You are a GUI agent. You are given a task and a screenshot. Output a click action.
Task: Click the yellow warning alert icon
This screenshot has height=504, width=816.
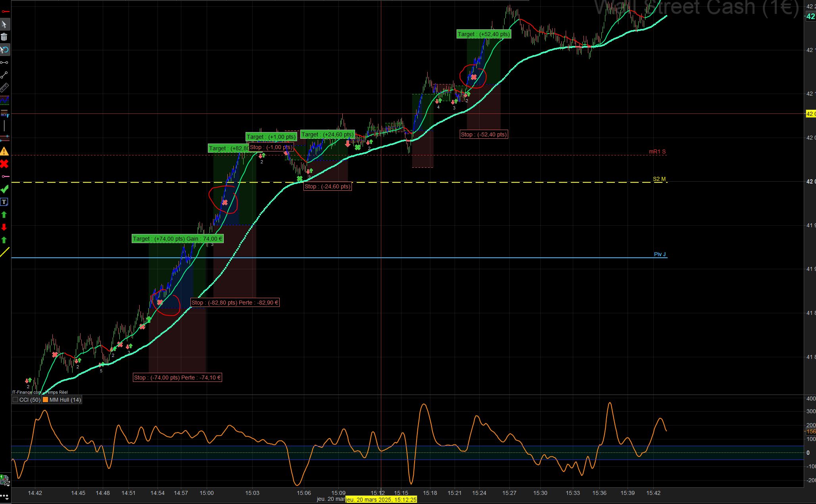point(4,151)
